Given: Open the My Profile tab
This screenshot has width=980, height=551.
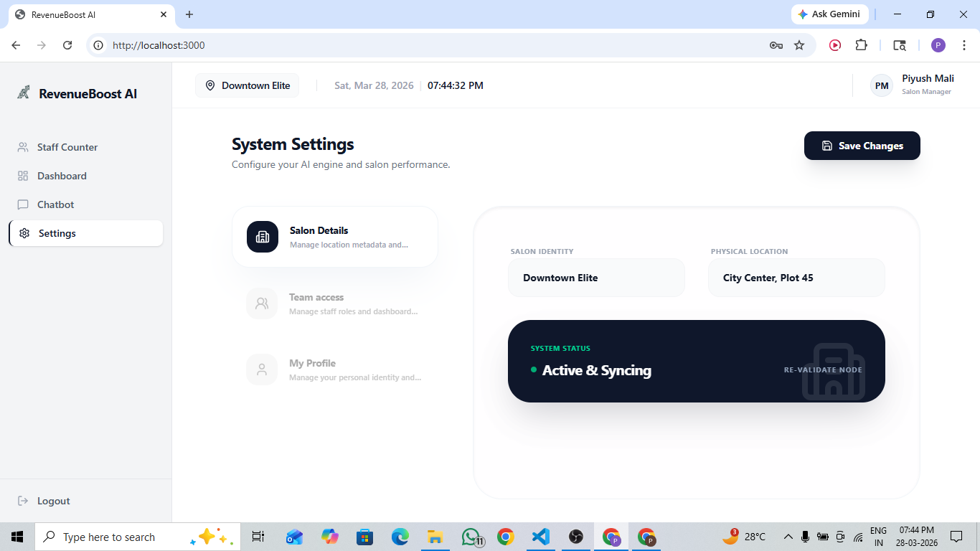Looking at the screenshot, I should click(x=335, y=369).
